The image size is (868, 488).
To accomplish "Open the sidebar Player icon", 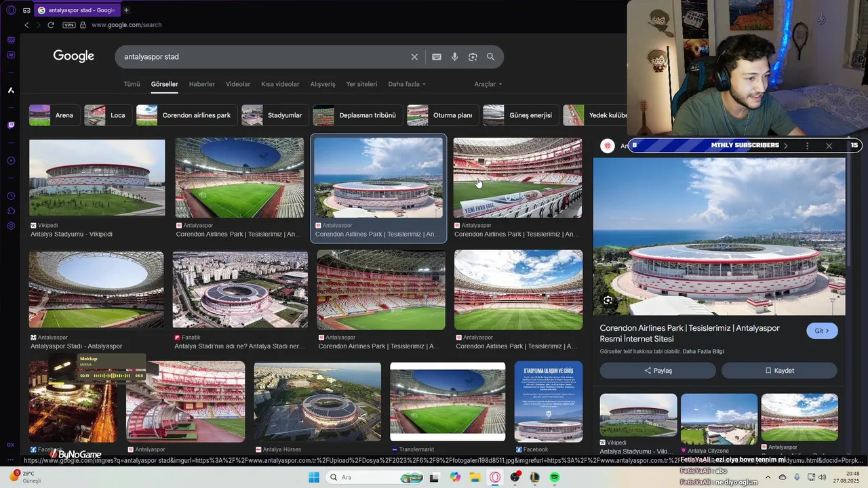I will (11, 161).
